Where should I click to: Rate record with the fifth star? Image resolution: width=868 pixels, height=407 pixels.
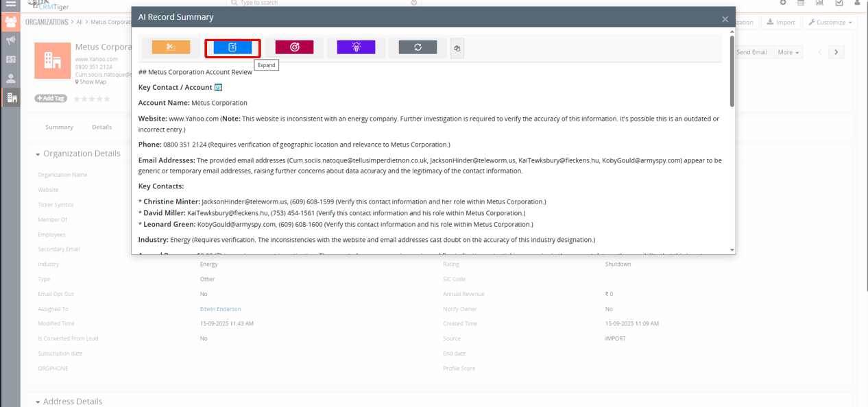(x=107, y=99)
